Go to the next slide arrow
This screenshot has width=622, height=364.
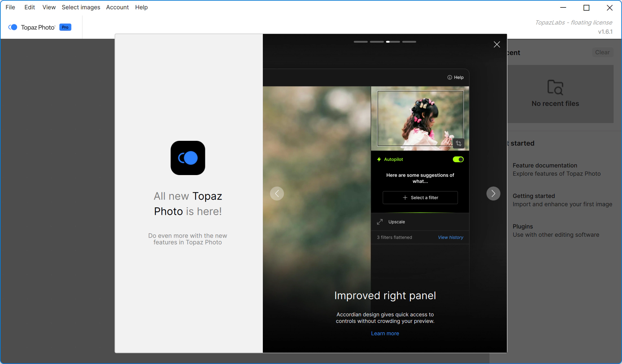[x=493, y=193]
